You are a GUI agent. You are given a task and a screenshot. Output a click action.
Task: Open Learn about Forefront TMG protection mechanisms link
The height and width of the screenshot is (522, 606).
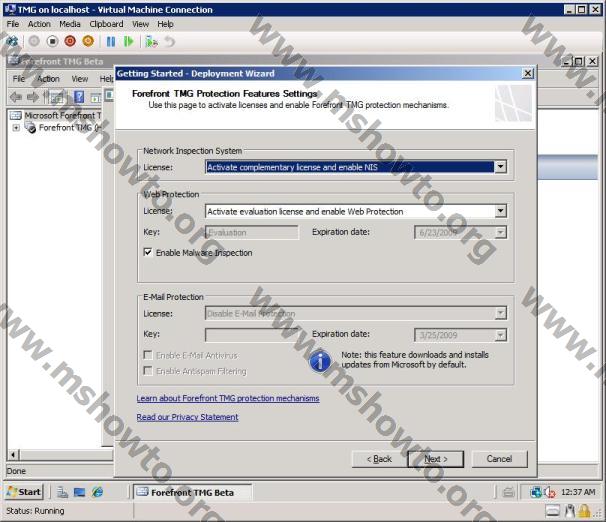(228, 398)
